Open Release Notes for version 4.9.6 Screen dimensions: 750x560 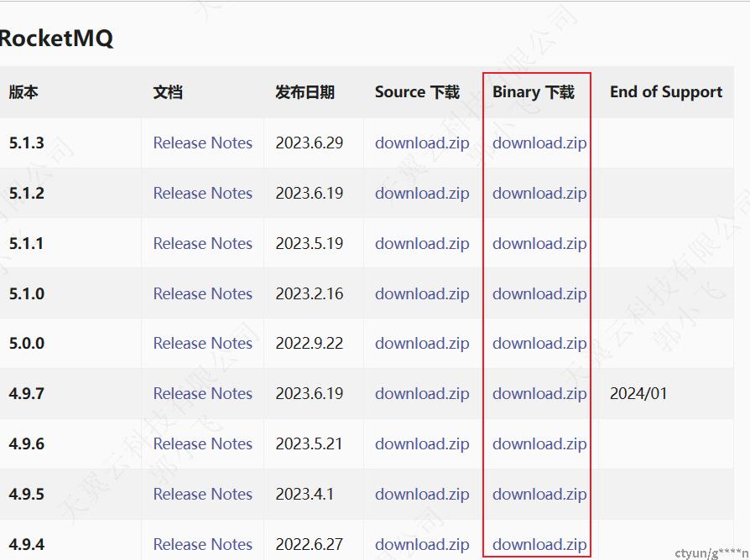click(x=203, y=443)
